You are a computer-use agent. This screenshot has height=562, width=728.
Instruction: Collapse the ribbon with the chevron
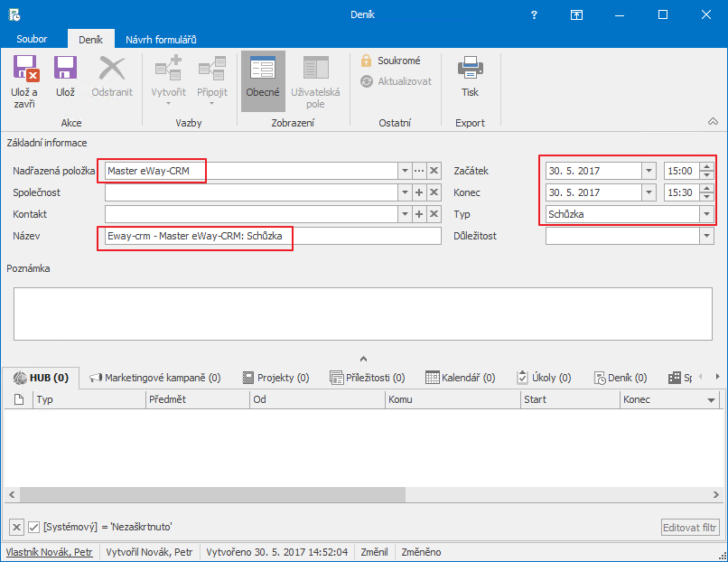(x=713, y=122)
